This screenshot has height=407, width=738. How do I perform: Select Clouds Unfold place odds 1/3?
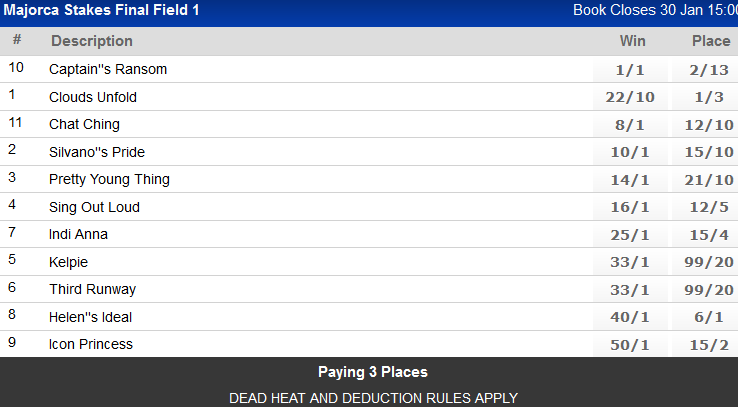710,97
